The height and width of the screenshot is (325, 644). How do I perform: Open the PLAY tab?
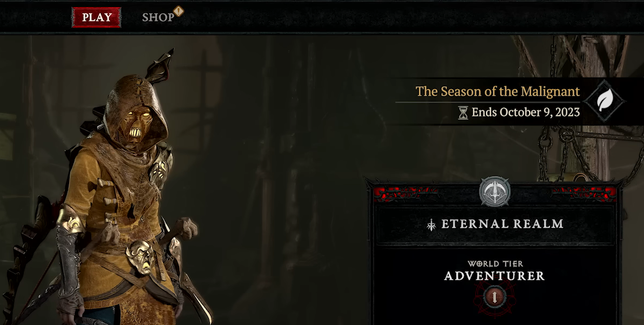[96, 17]
